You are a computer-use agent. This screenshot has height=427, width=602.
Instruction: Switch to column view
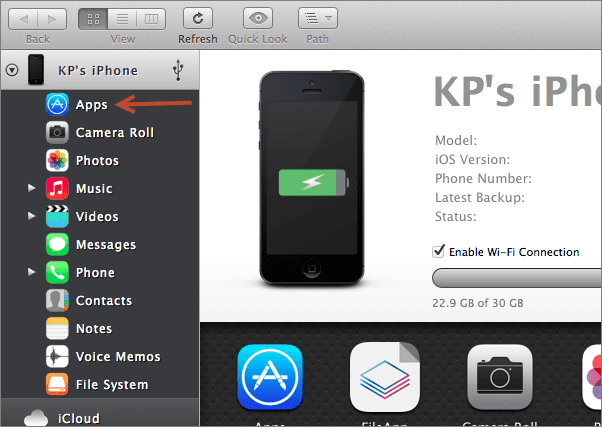(151, 19)
